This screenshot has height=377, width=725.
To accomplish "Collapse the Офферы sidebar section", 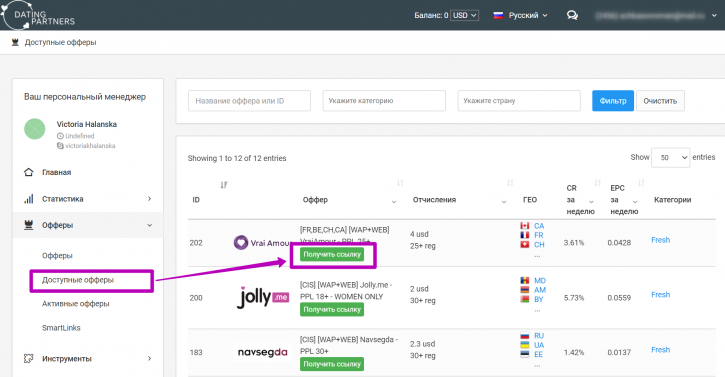I will point(149,225).
